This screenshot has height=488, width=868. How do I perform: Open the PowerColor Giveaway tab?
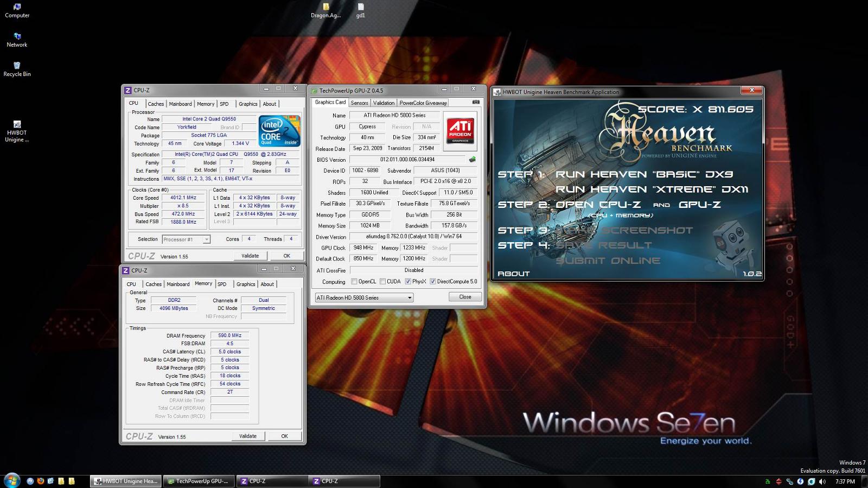[x=423, y=103]
